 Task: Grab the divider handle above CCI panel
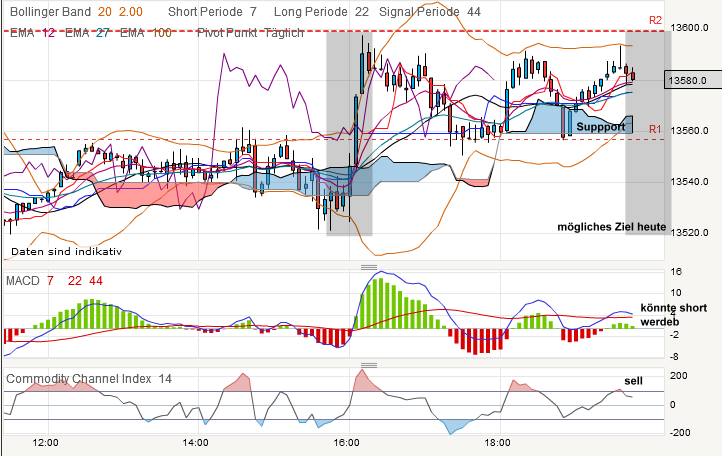369,365
